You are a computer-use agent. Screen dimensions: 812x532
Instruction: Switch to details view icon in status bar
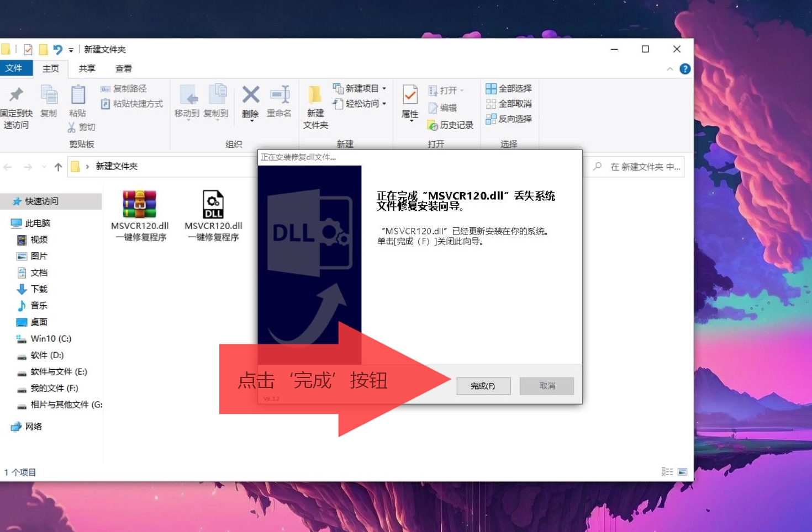(667, 472)
